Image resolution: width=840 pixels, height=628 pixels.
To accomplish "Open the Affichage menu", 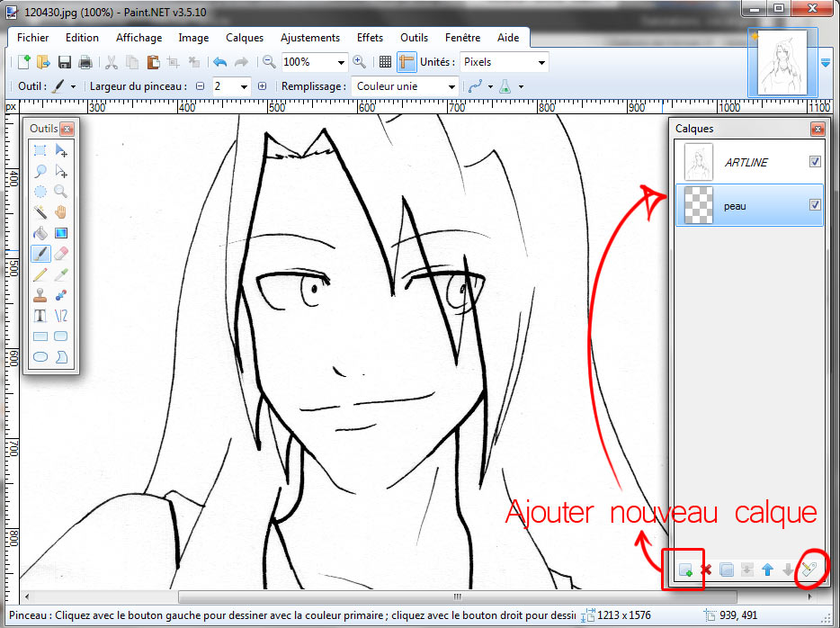I will (x=139, y=38).
